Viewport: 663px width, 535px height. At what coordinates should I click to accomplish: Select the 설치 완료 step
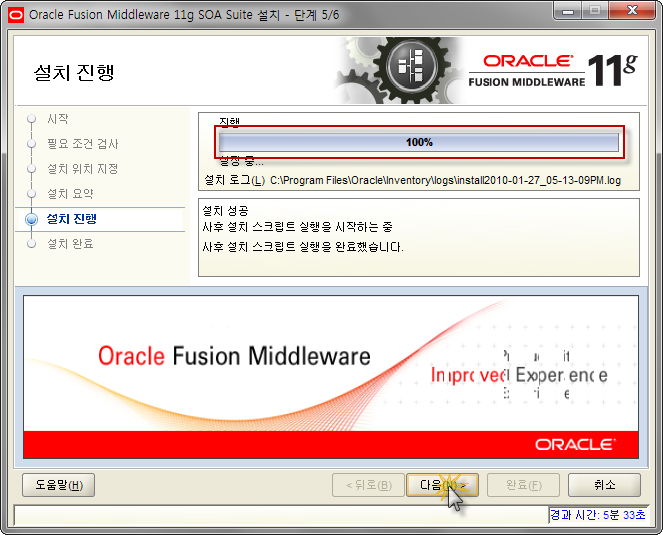tap(70, 244)
